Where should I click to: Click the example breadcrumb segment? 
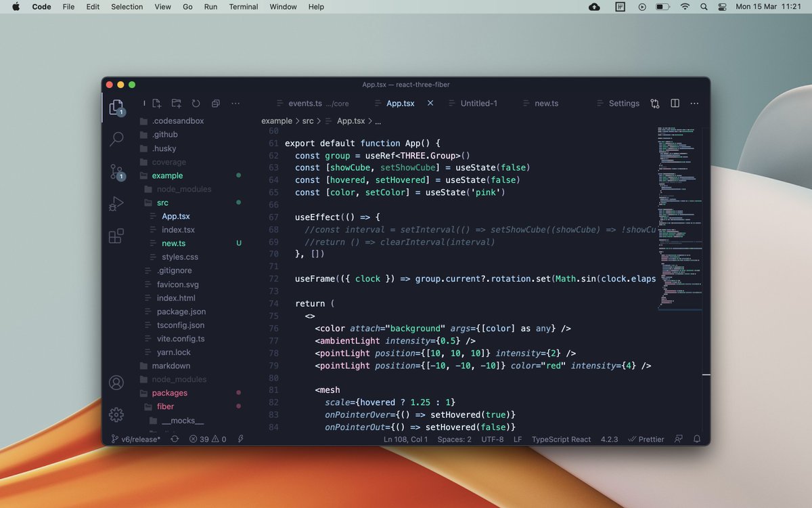tap(277, 121)
